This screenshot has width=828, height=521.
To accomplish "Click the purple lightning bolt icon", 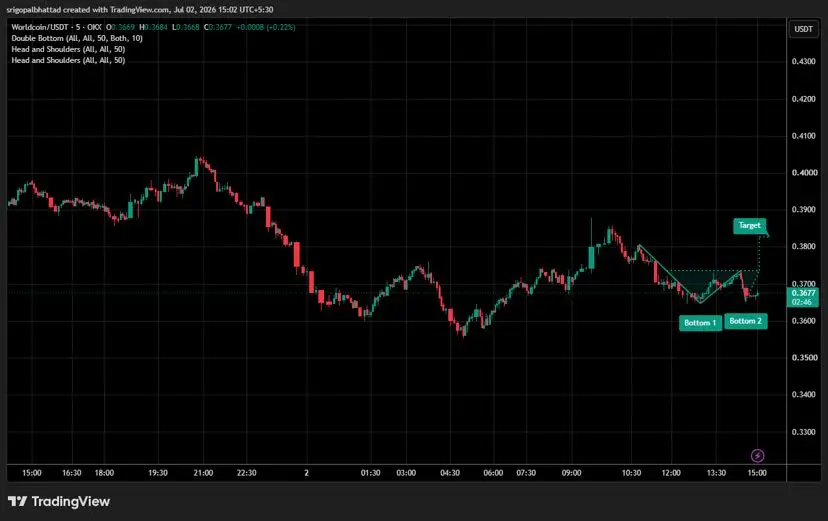I will tap(757, 455).
